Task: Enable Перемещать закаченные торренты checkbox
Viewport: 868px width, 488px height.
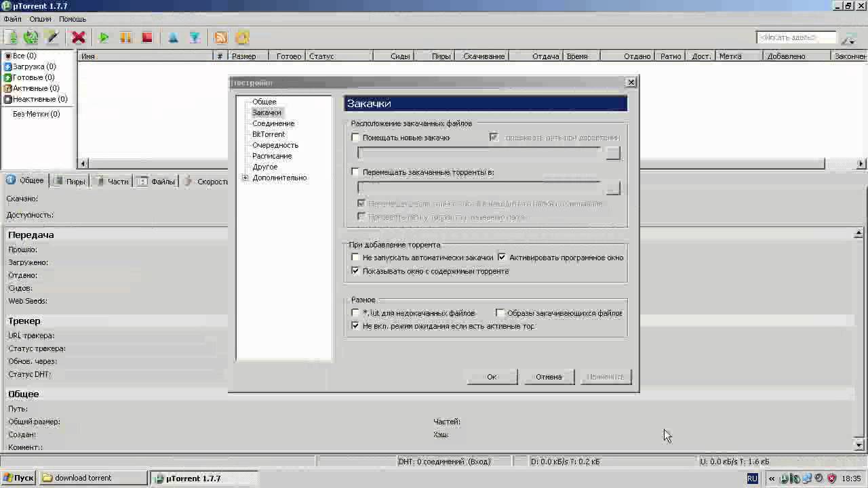Action: [x=355, y=172]
